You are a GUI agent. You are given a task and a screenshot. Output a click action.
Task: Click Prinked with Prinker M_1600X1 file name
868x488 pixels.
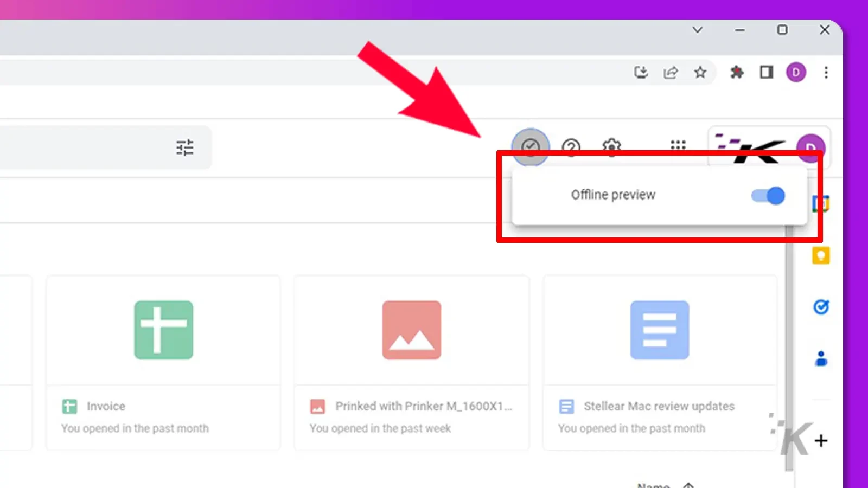pyautogui.click(x=423, y=406)
